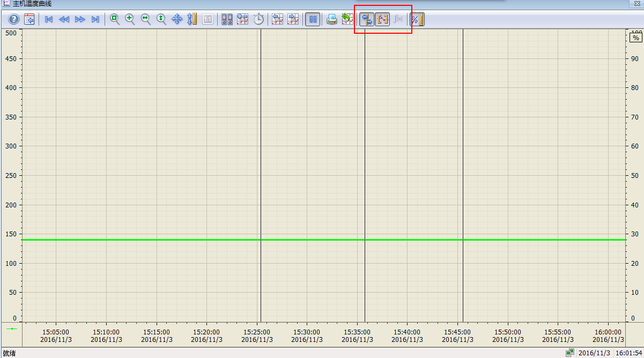
Task: Open the select data connection icon
Action: coord(227,20)
